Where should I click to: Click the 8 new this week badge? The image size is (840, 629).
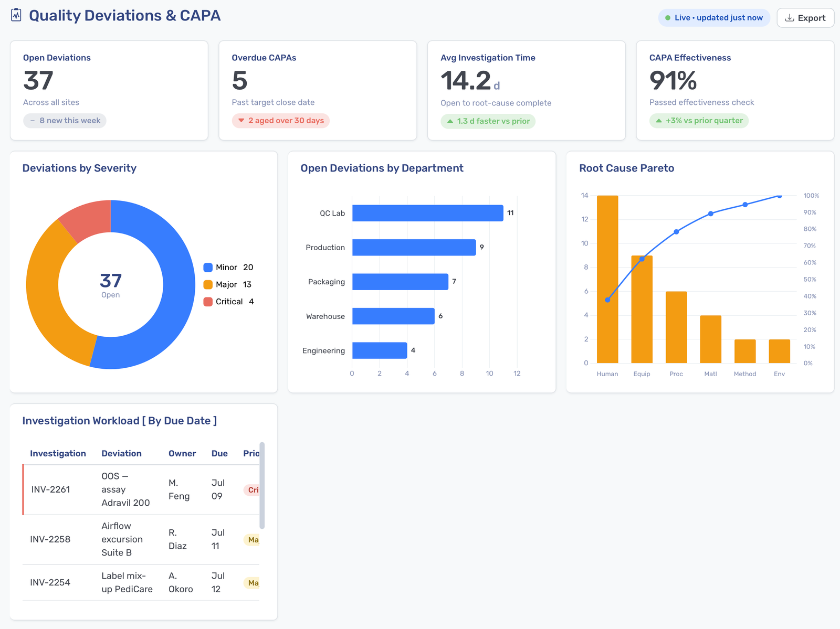[65, 121]
